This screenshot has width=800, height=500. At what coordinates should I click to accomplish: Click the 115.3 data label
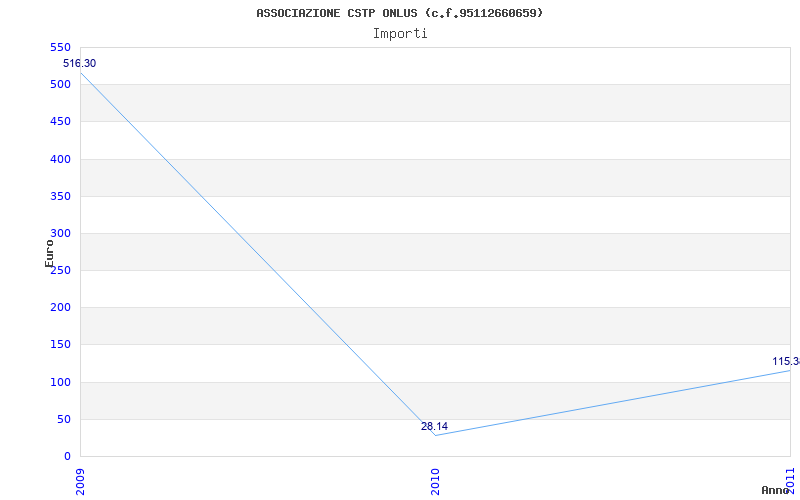(x=786, y=361)
